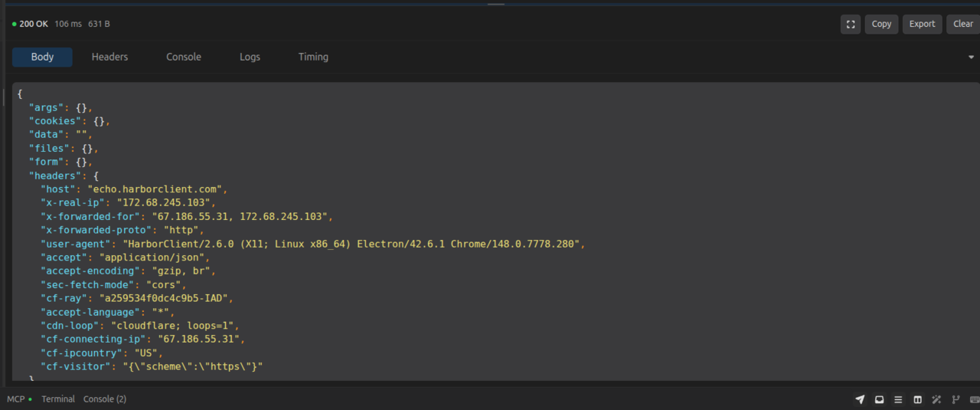Open the Terminal panel
This screenshot has width=980, height=410.
tap(58, 399)
